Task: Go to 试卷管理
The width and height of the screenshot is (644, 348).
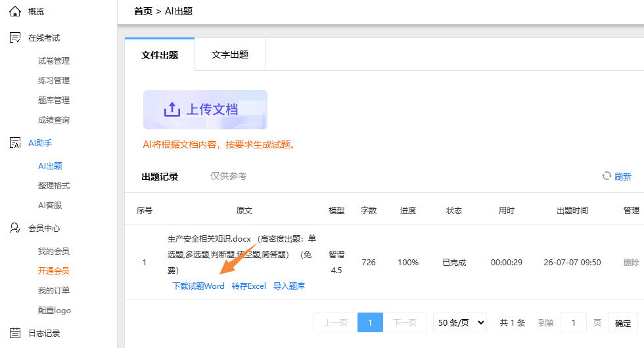Action: [x=54, y=60]
